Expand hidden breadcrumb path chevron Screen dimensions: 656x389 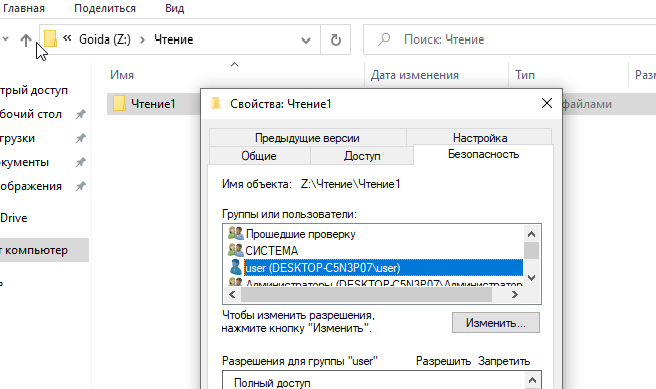click(x=67, y=38)
